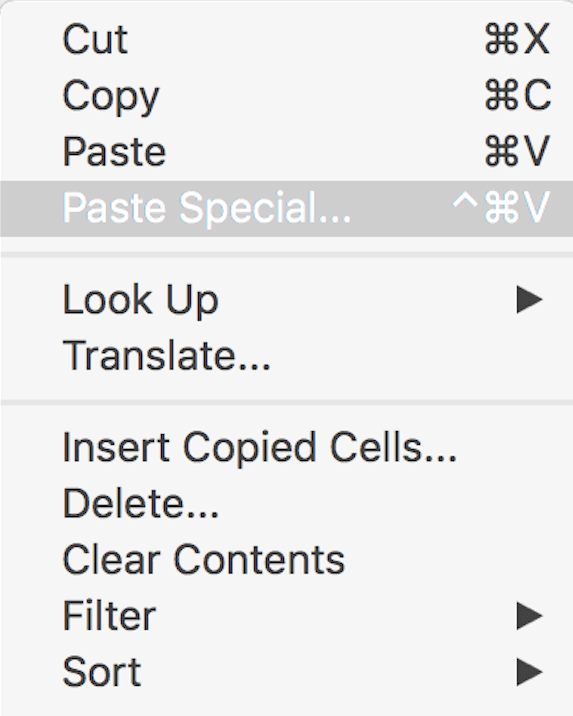Open the highlighted Paste Special… option
Viewport: 573px width, 716px height.
[x=286, y=208]
